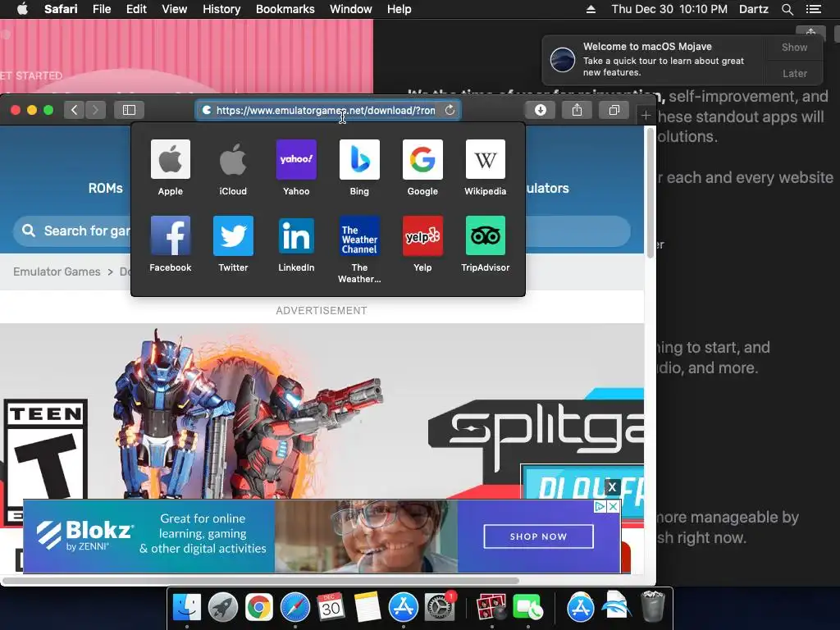Screen dimensions: 840x630
Task: Toggle the Safari sidebar button
Action: click(x=129, y=110)
